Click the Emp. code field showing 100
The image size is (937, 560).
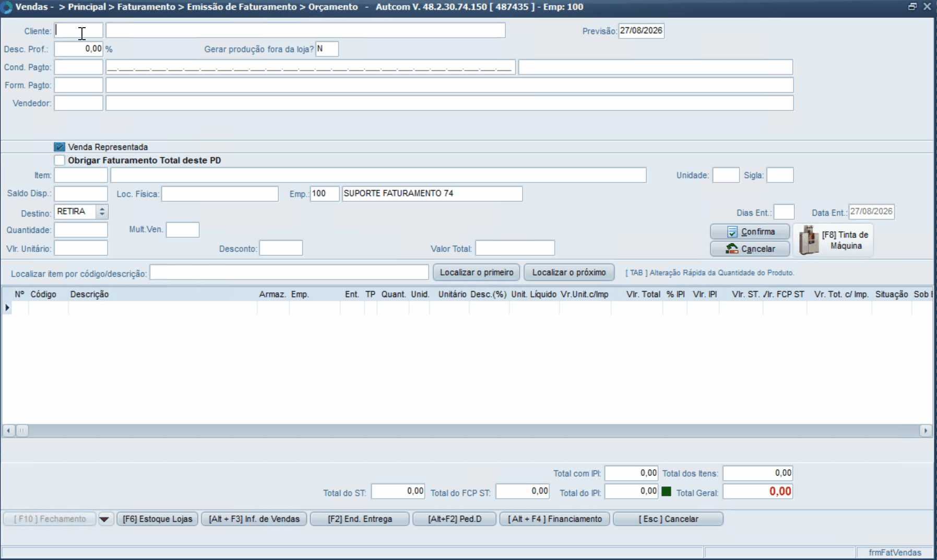pos(325,194)
